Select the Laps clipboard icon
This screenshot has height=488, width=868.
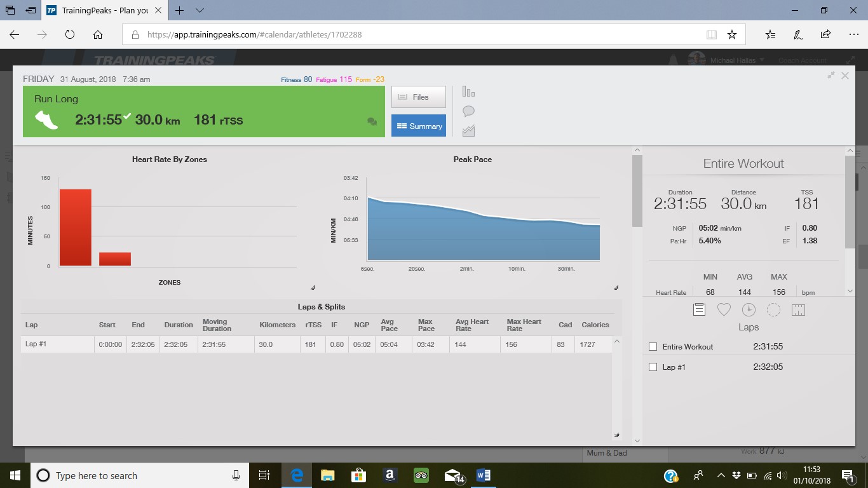[x=699, y=309]
